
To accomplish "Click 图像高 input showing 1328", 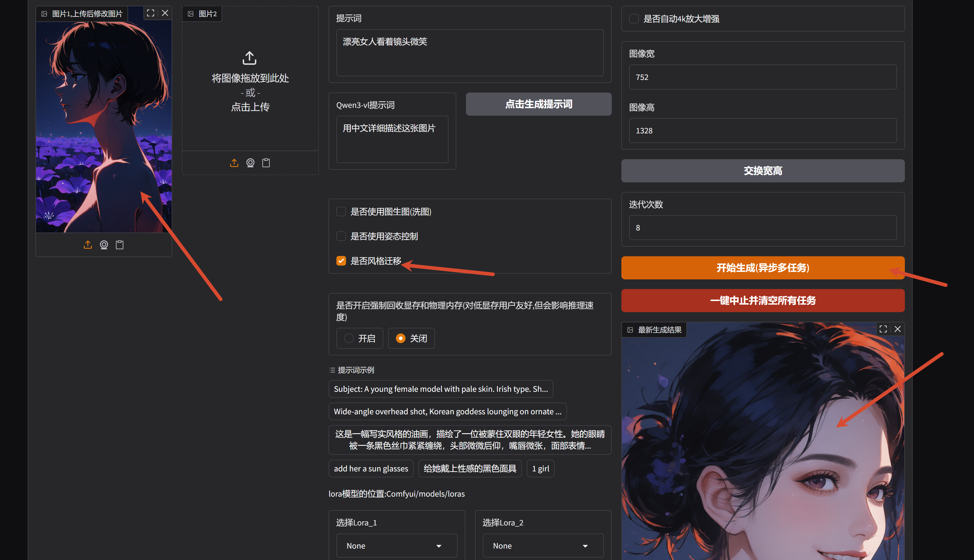I will pos(762,130).
